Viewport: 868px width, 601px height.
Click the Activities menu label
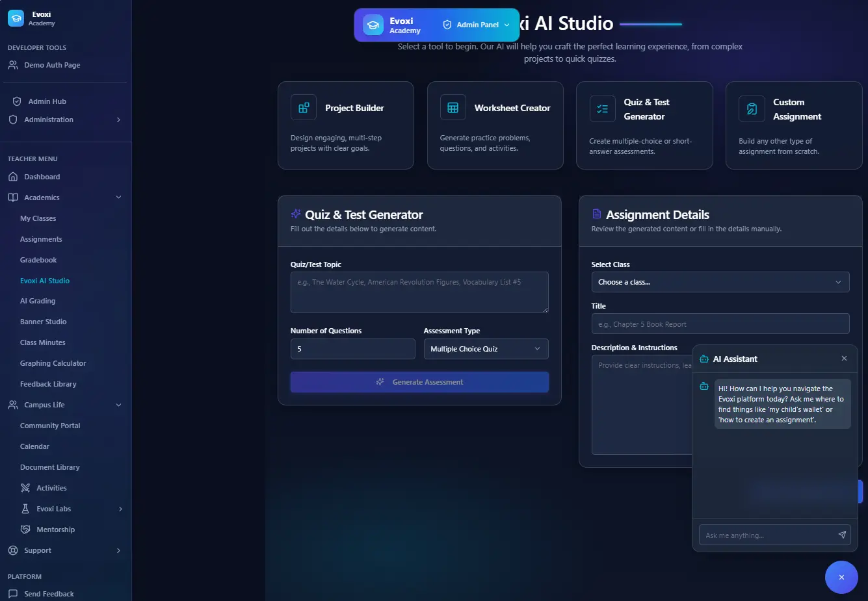click(x=51, y=488)
